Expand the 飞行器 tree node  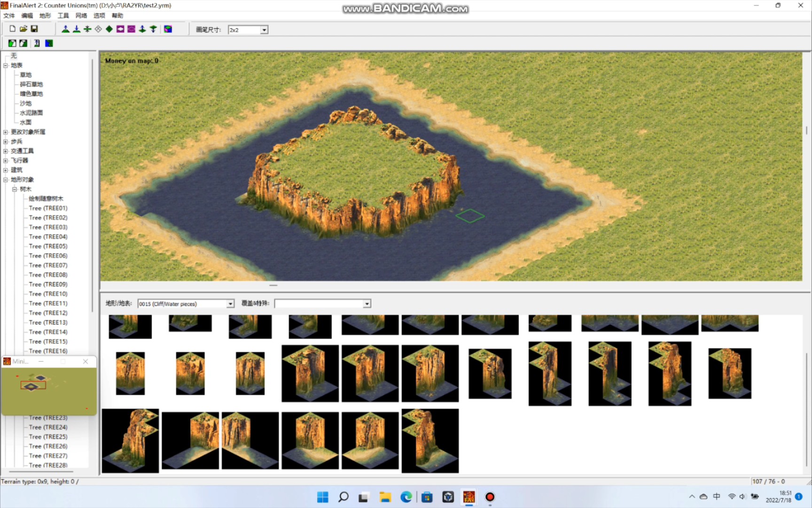tap(6, 160)
